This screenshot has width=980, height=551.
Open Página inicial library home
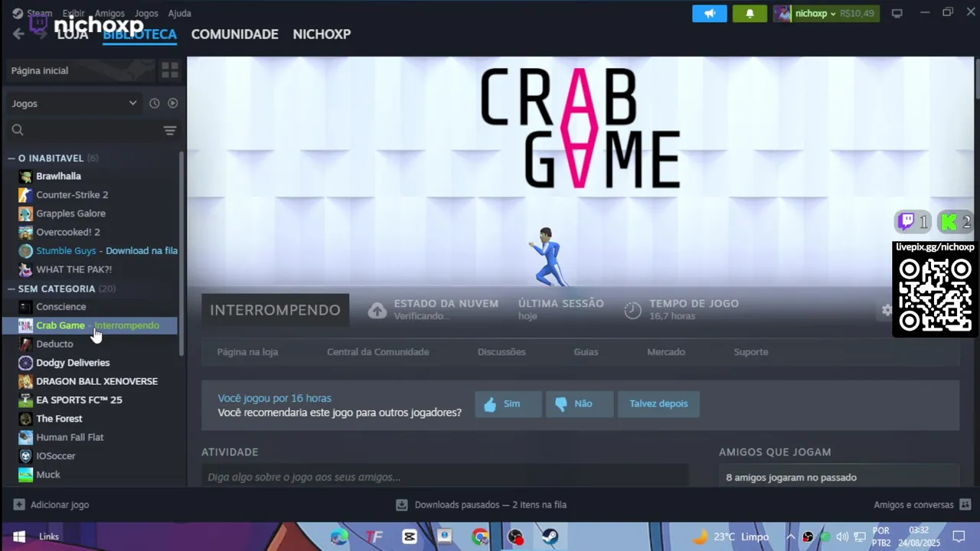point(80,70)
